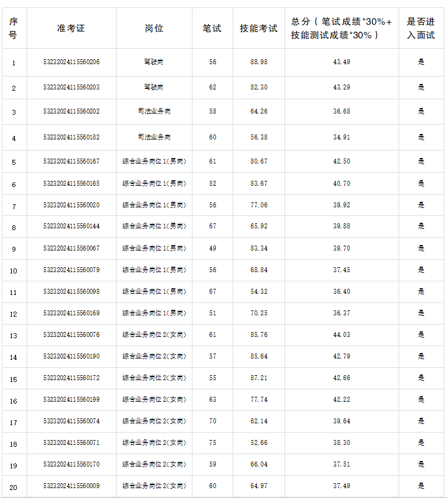Click the total score 34.91 cell
The height and width of the screenshot is (498, 448).
tap(341, 137)
